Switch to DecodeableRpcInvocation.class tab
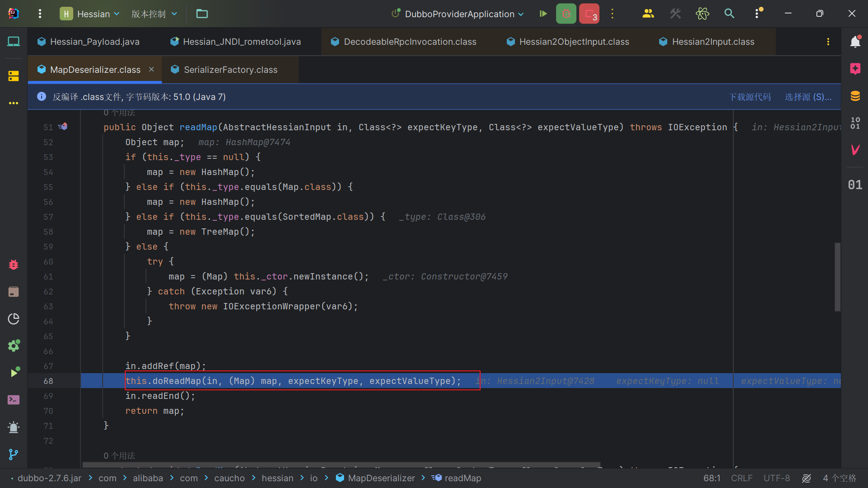 [403, 42]
